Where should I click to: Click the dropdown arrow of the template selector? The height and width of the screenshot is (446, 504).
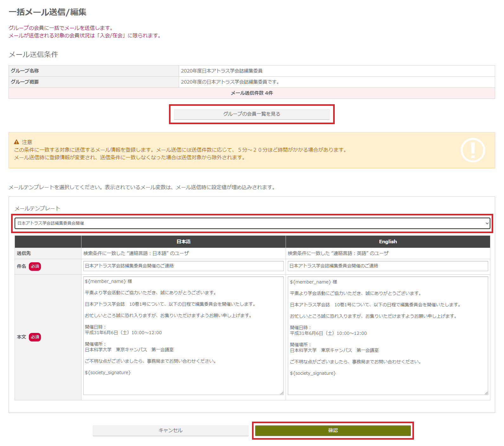487,223
